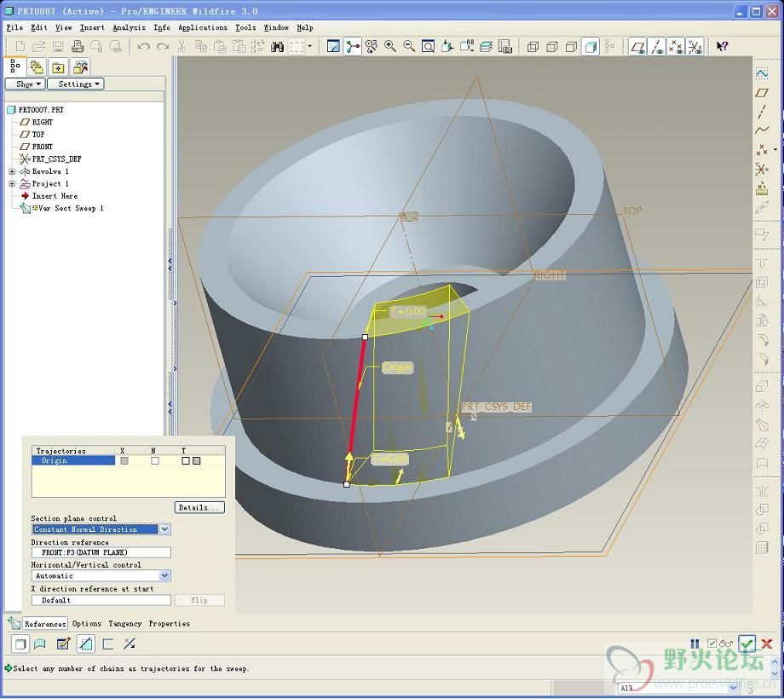This screenshot has height=699, width=784.
Task: Toggle the preview checkbox beside the glasses
Action: pos(712,644)
